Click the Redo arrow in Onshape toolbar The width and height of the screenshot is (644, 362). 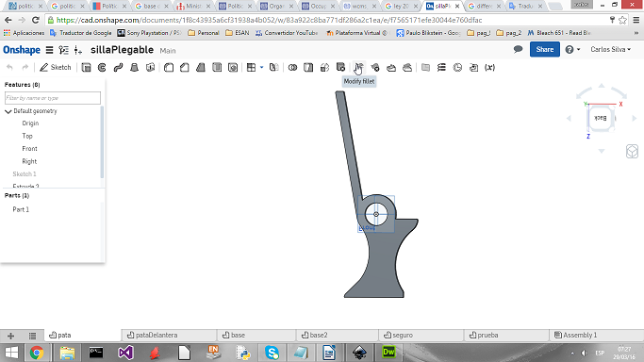pyautogui.click(x=25, y=67)
